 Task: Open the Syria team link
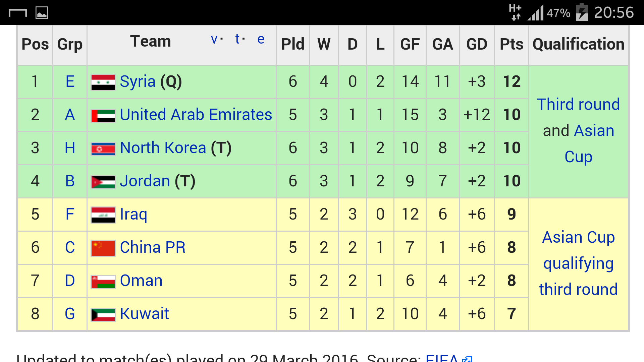point(138,81)
